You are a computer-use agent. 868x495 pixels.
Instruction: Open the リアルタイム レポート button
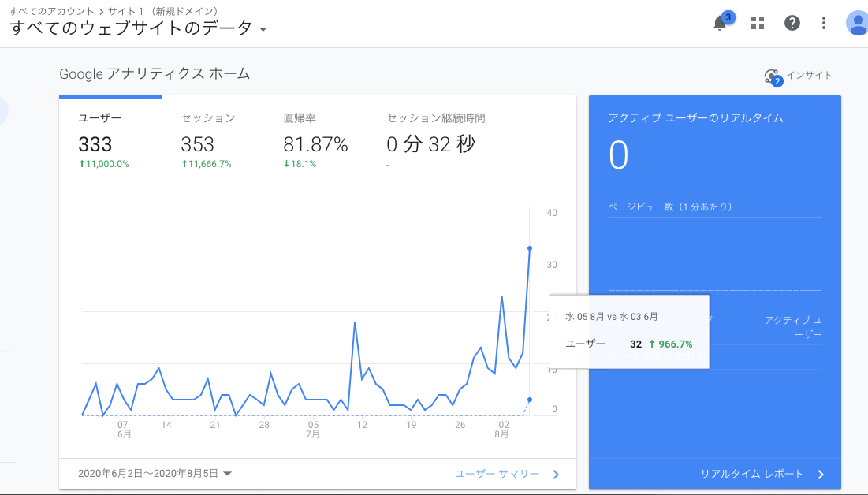[x=754, y=474]
